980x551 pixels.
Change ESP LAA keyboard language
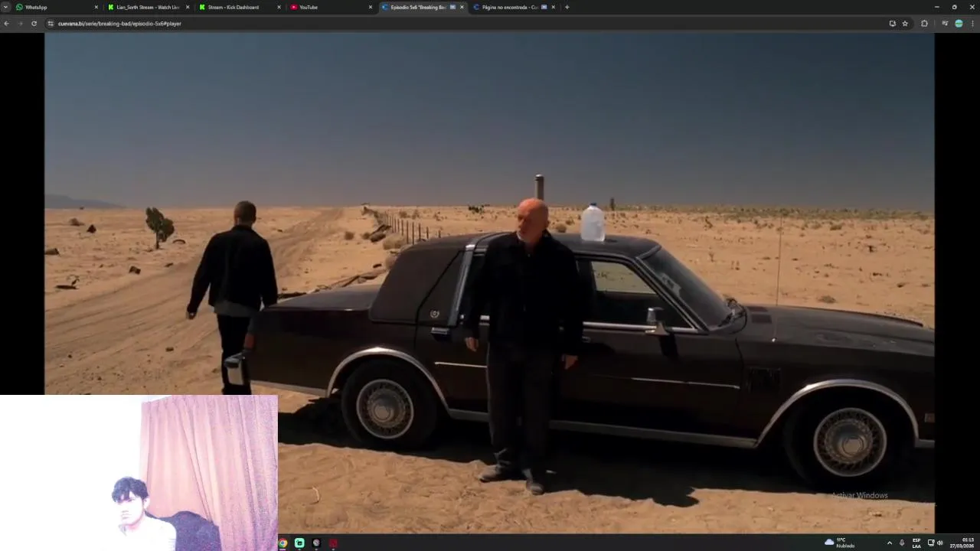coord(916,543)
